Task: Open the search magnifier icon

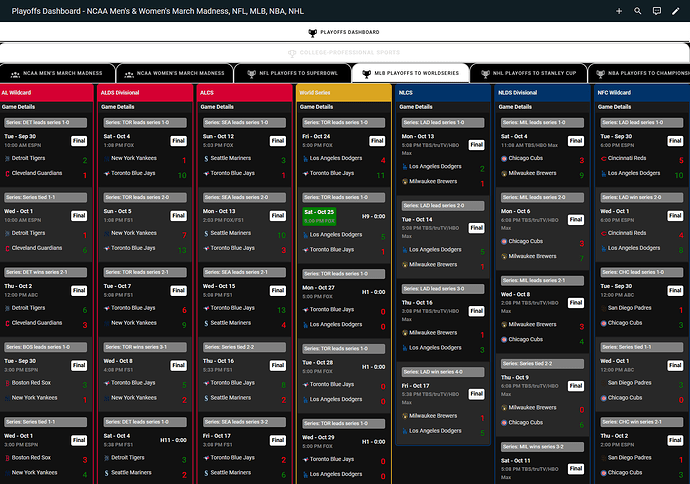Action: pyautogui.click(x=638, y=11)
